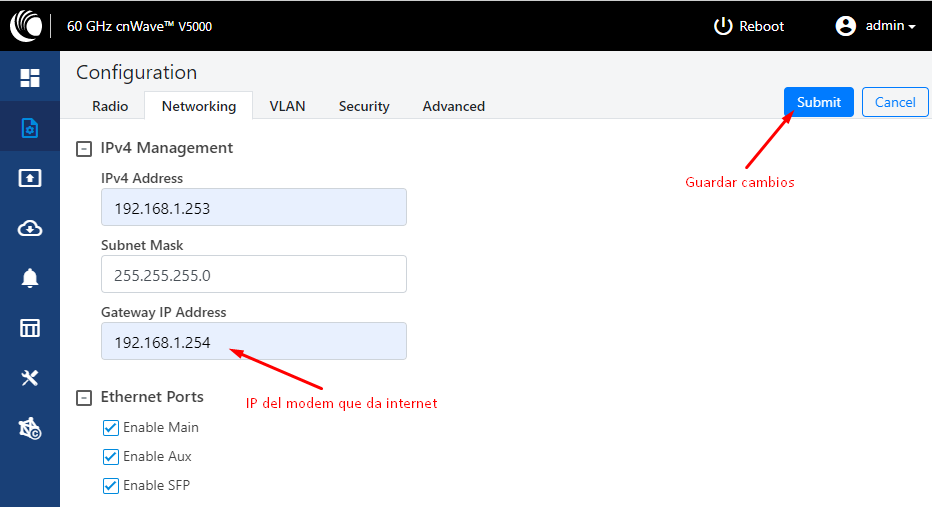
Task: Open the Dashboard icon in sidebar
Action: [x=30, y=78]
